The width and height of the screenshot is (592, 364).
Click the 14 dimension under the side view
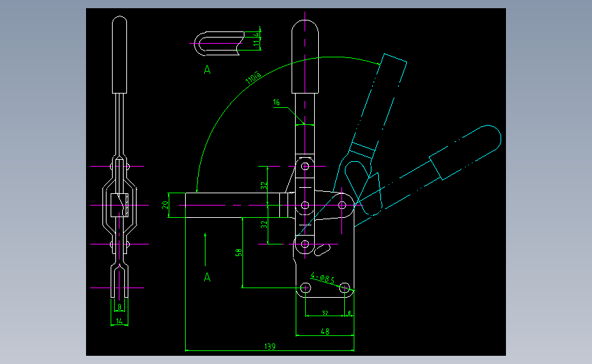[x=119, y=321]
